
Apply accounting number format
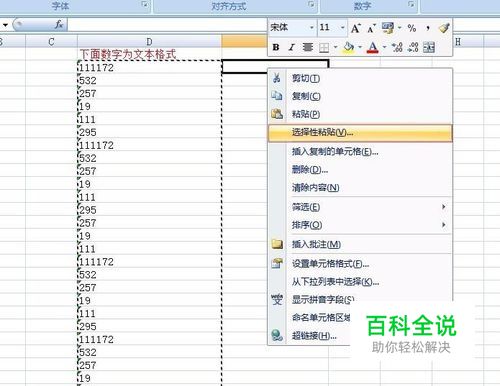pos(388,28)
